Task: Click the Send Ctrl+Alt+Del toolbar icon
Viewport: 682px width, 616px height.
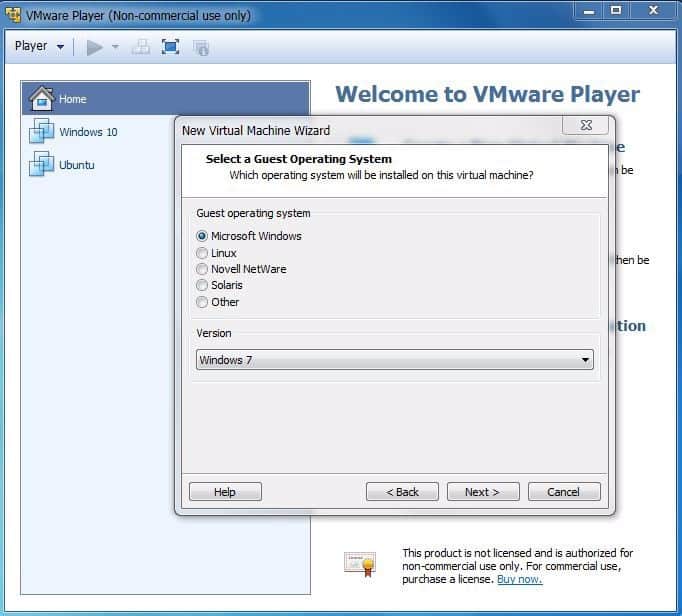Action: [x=141, y=47]
